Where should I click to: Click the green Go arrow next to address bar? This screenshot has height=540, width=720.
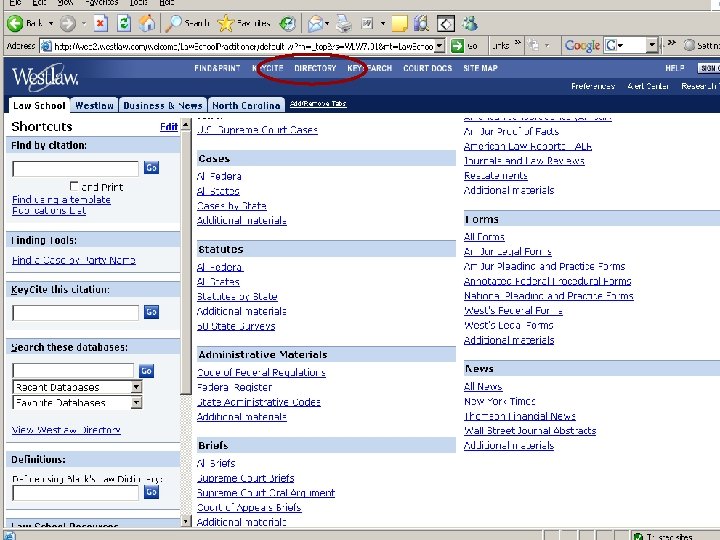point(457,46)
